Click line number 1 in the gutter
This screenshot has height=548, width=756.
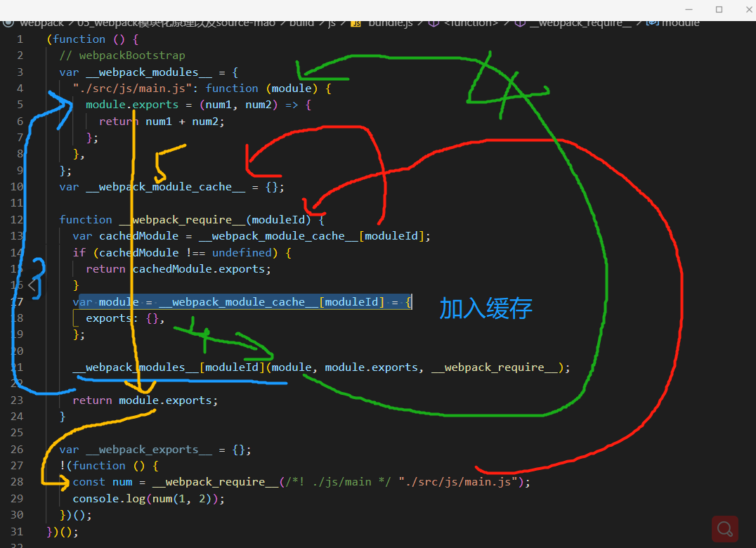point(20,39)
